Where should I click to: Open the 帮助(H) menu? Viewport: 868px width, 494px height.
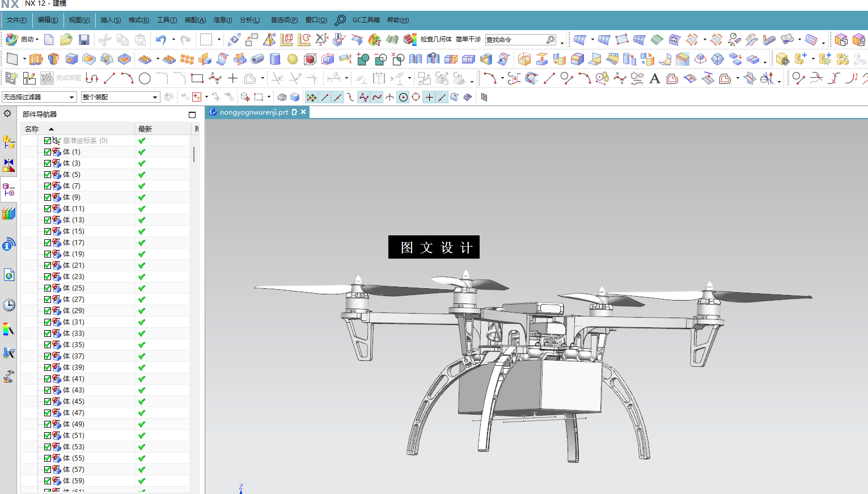pyautogui.click(x=398, y=20)
